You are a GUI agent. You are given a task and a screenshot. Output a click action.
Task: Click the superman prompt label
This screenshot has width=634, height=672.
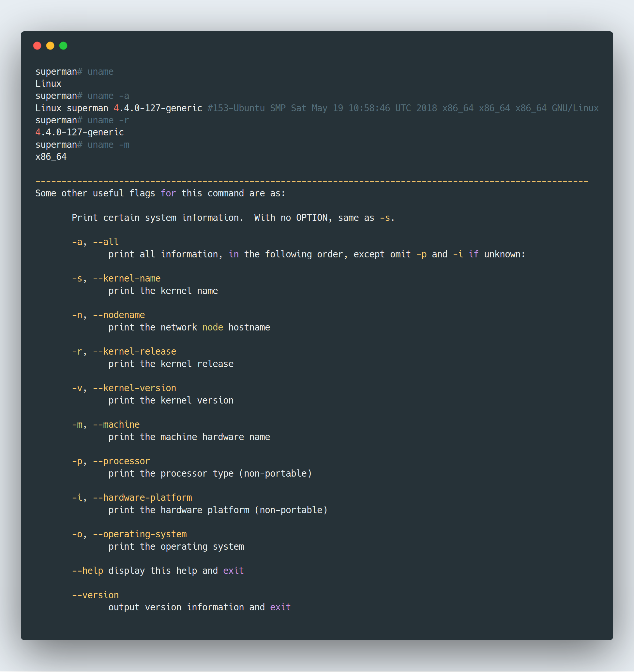click(x=55, y=71)
